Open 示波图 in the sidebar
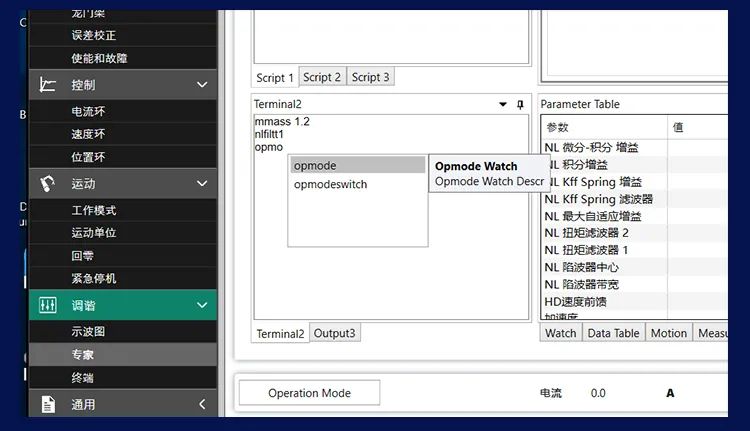 pos(88,331)
